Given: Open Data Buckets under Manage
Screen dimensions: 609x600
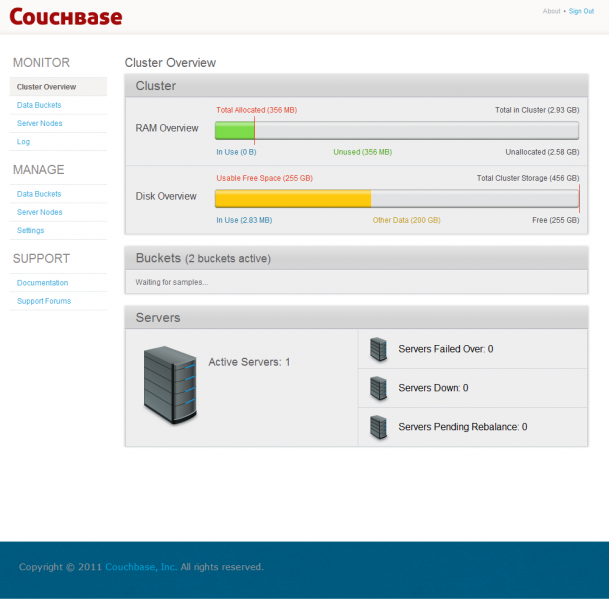Looking at the screenshot, I should coord(39,194).
